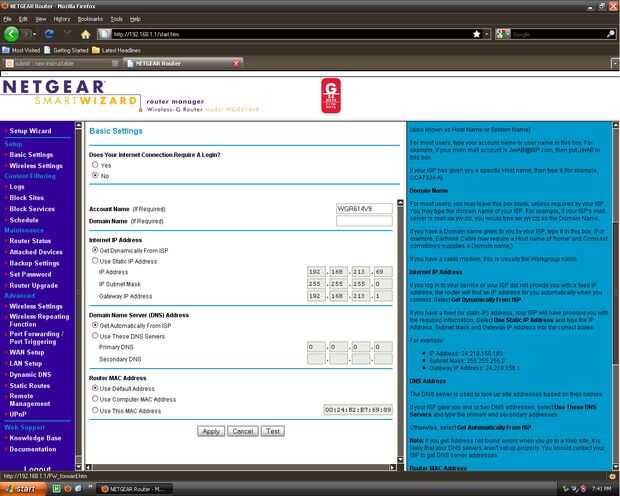This screenshot has height=496, width=620.
Task: Open the Most Visited bookmarks folder
Action: click(21, 50)
